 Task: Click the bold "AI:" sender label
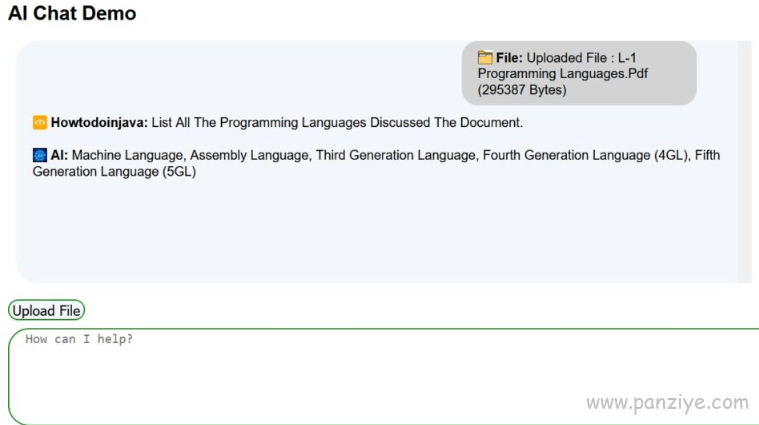pyautogui.click(x=59, y=155)
